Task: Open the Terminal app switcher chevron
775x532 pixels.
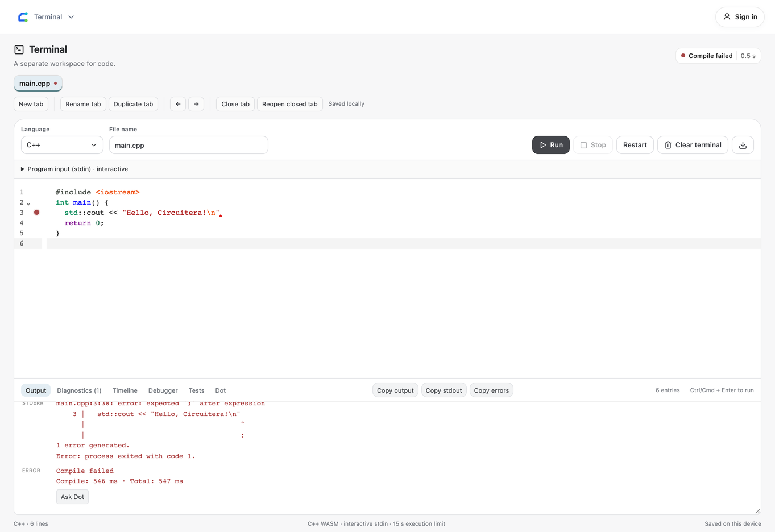Action: coord(71,17)
